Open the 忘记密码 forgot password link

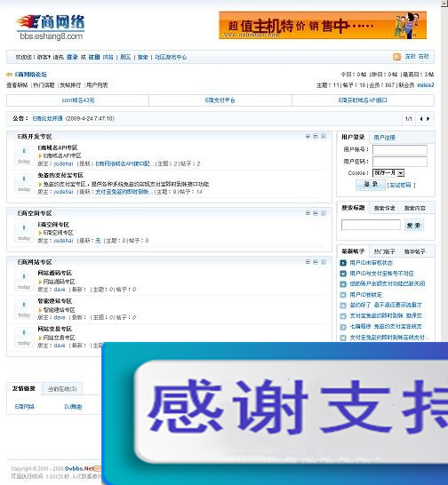pos(400,185)
